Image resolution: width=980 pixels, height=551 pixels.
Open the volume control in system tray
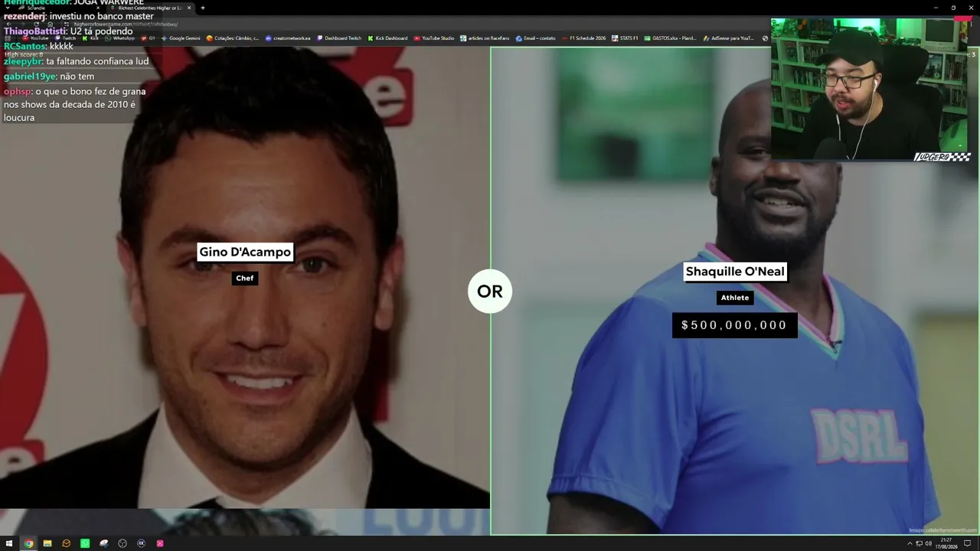(x=928, y=543)
